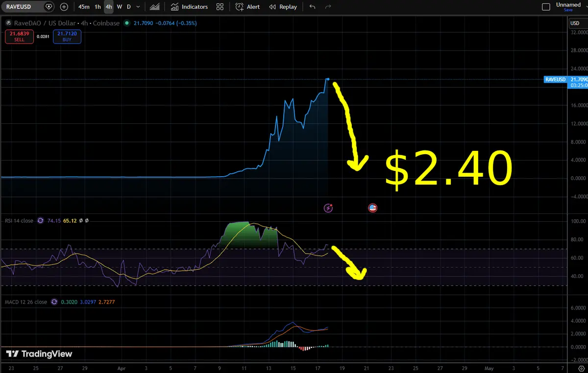The image size is (588, 373).
Task: Click the diamond icon beside RAVEUSD
Action: 48,7
